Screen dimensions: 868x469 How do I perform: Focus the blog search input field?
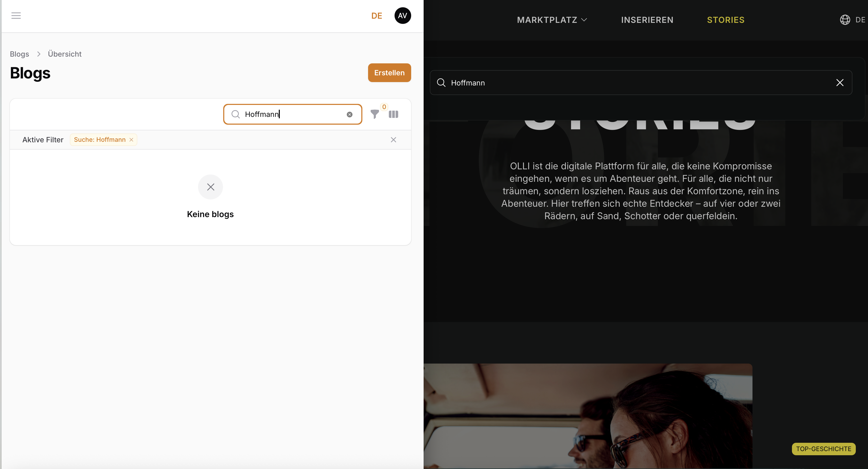(x=293, y=114)
